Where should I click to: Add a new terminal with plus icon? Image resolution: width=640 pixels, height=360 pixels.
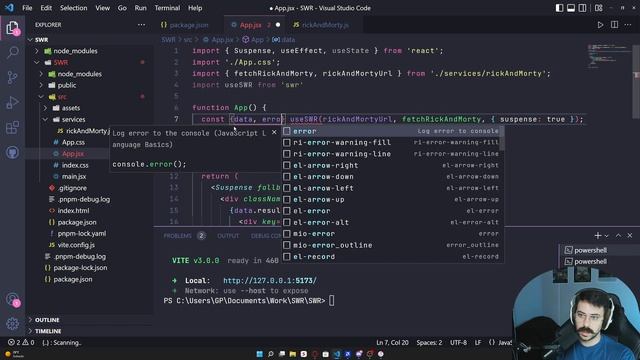[598, 236]
